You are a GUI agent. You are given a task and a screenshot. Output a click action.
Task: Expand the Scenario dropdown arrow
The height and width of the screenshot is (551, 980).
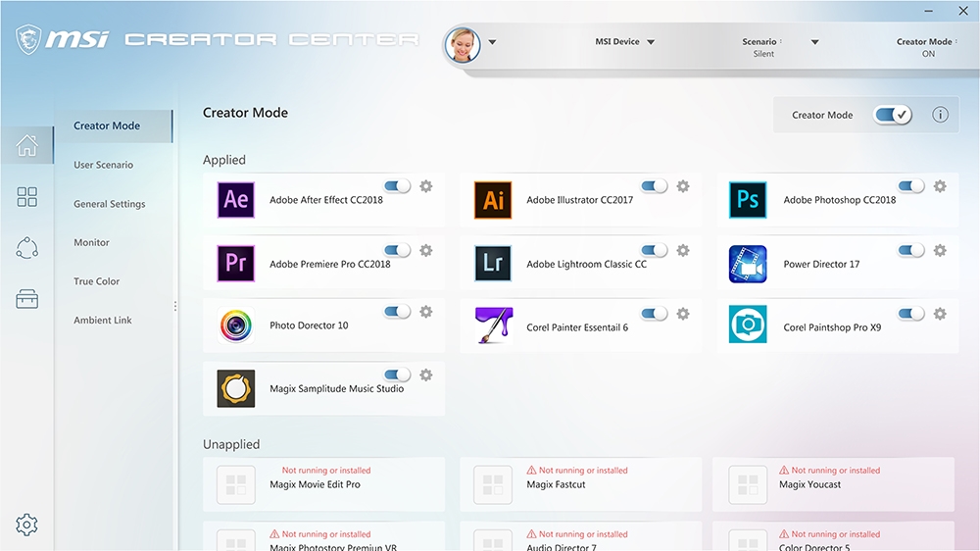pos(814,42)
